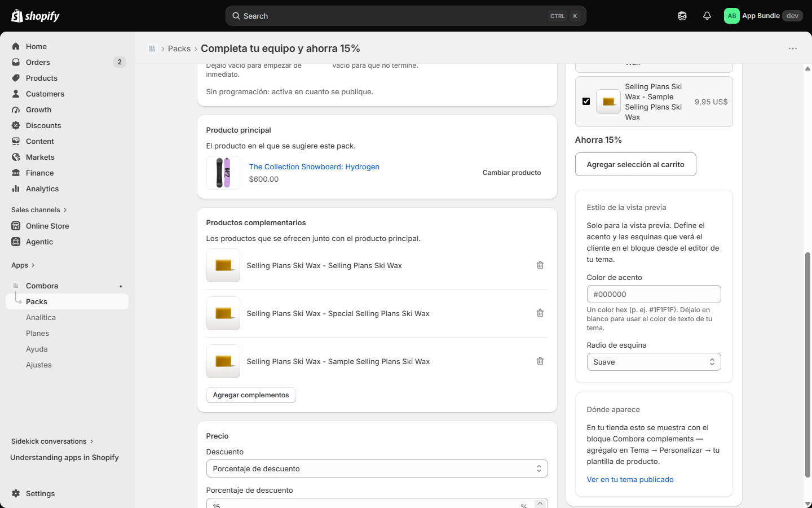Open the three-dot more actions menu
The image size is (812, 508).
coord(793,49)
